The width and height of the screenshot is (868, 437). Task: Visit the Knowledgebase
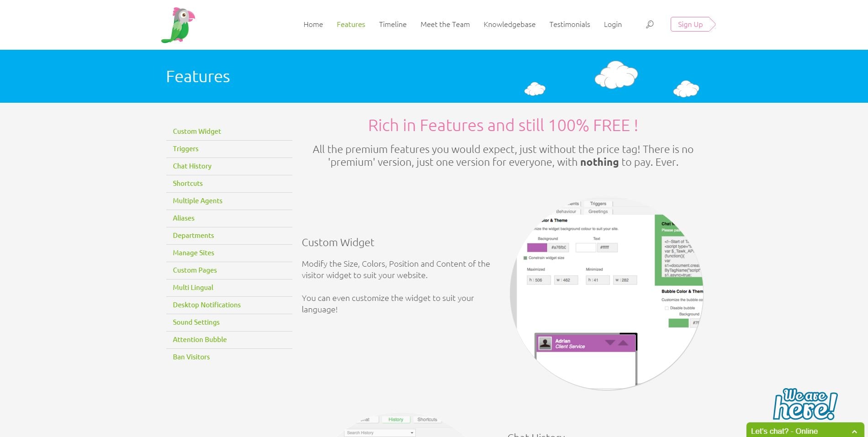(x=509, y=24)
